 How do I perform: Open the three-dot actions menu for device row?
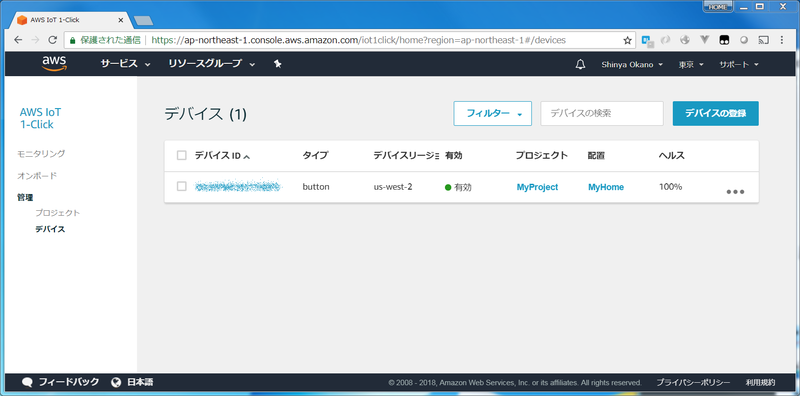[735, 192]
